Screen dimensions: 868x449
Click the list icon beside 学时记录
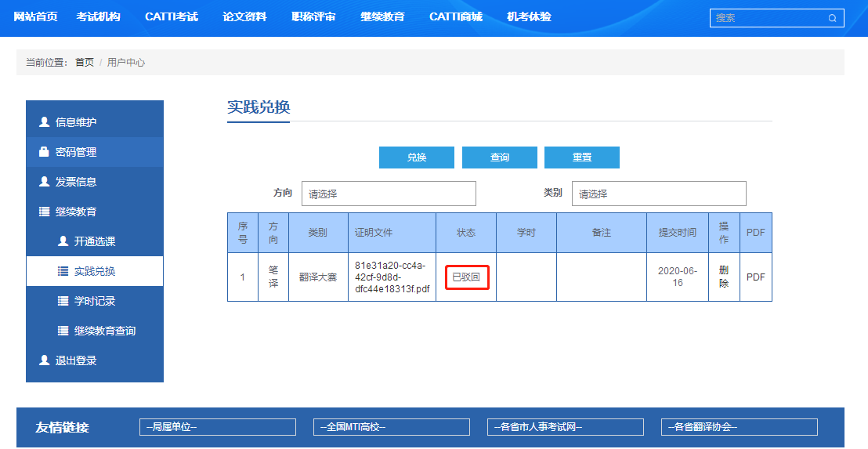click(x=63, y=301)
